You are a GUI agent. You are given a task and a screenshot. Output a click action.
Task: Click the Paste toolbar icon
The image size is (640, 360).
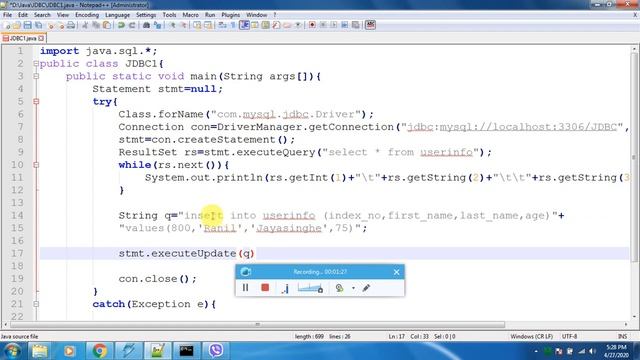click(x=107, y=25)
